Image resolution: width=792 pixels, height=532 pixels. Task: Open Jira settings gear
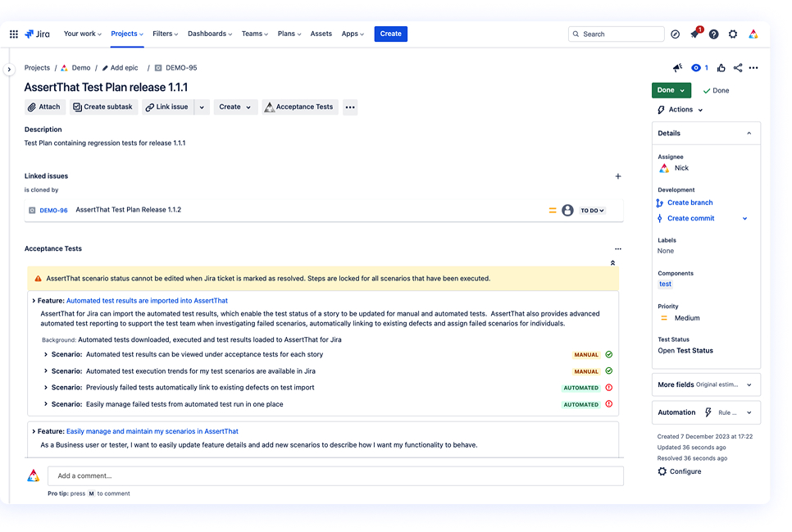pyautogui.click(x=732, y=34)
